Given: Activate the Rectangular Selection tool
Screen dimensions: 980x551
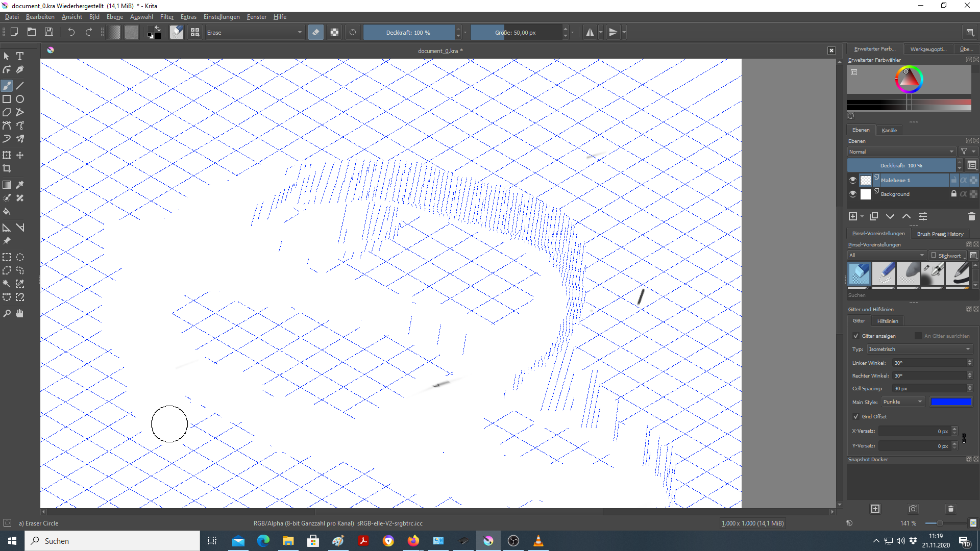Looking at the screenshot, I should coord(7,257).
